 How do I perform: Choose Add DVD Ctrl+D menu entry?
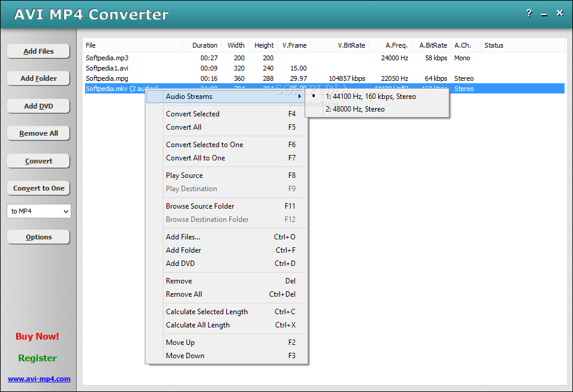227,264
